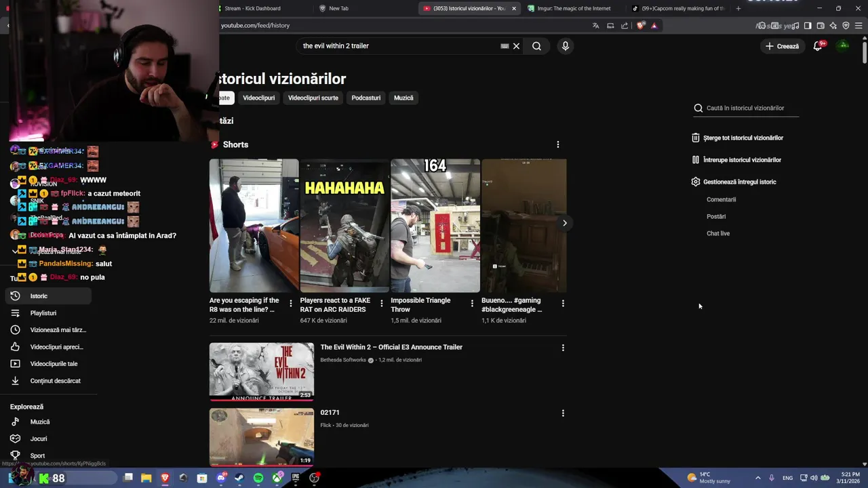This screenshot has width=868, height=488.
Task: Open Leo AI sparkle icon
Action: (x=833, y=26)
